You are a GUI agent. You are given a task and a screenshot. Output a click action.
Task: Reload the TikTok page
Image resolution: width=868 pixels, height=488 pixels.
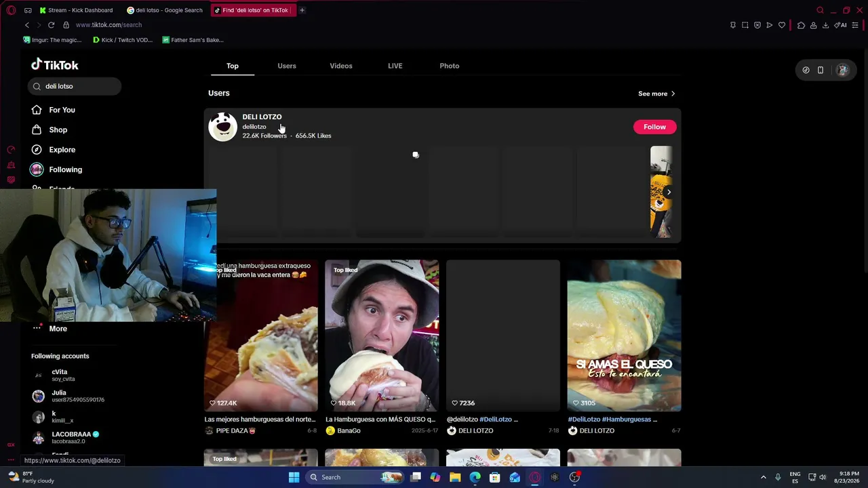pyautogui.click(x=51, y=25)
